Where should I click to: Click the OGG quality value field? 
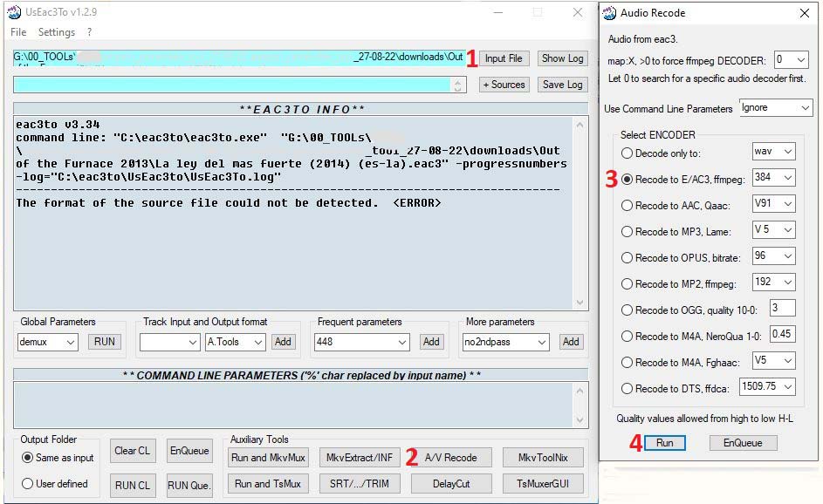point(783,308)
